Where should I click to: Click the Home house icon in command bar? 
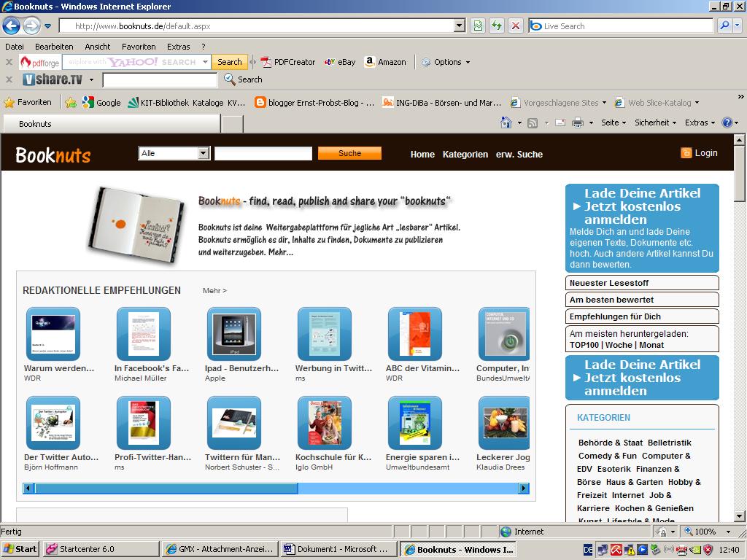(x=506, y=122)
